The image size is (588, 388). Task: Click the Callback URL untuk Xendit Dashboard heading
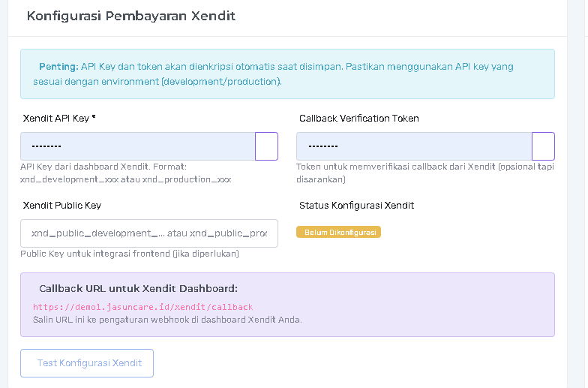click(138, 288)
